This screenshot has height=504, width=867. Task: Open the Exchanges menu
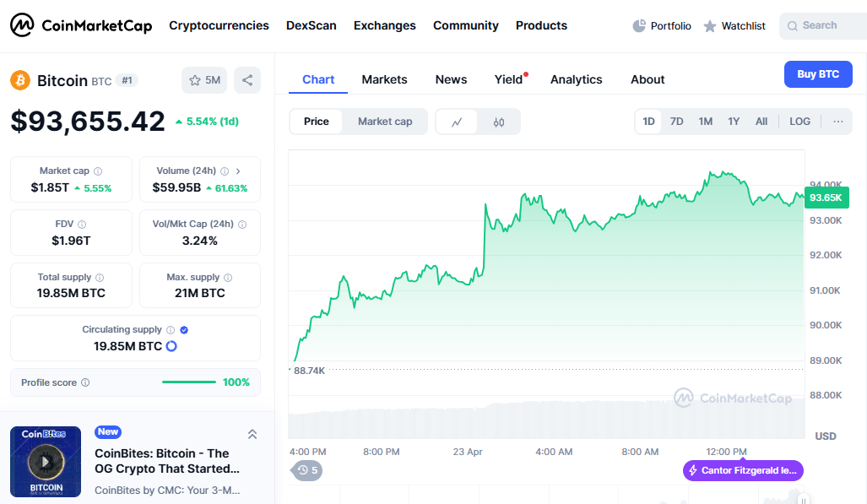[x=385, y=25]
